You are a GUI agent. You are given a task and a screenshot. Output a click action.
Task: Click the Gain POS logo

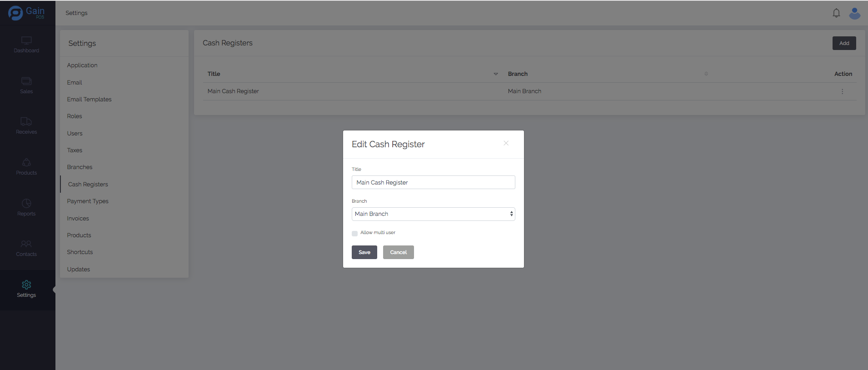[x=26, y=13]
